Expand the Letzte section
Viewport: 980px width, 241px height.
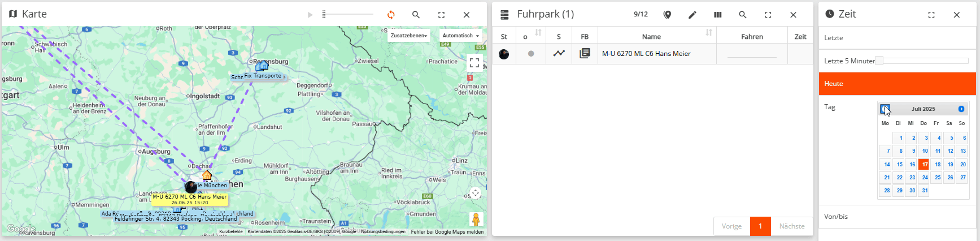click(x=897, y=38)
